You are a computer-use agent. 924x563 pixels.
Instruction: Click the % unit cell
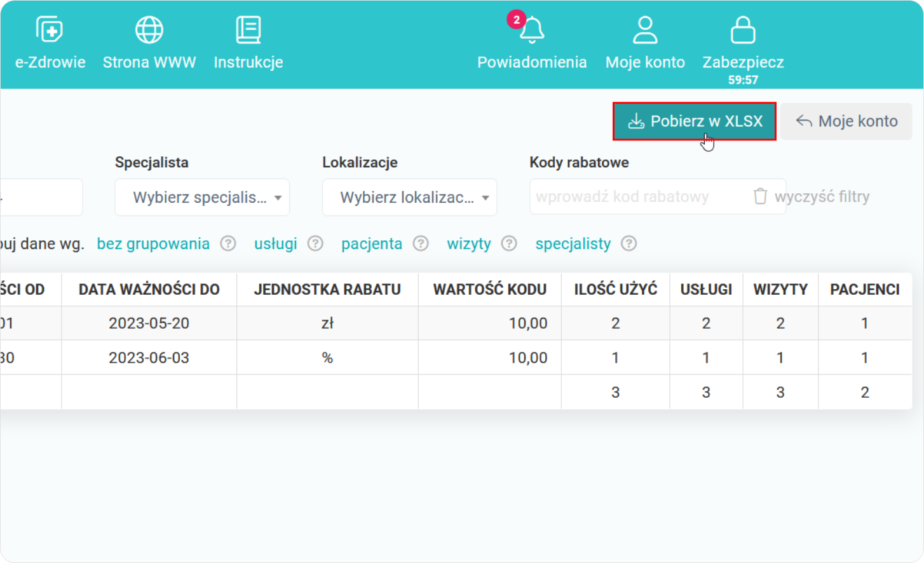point(327,358)
